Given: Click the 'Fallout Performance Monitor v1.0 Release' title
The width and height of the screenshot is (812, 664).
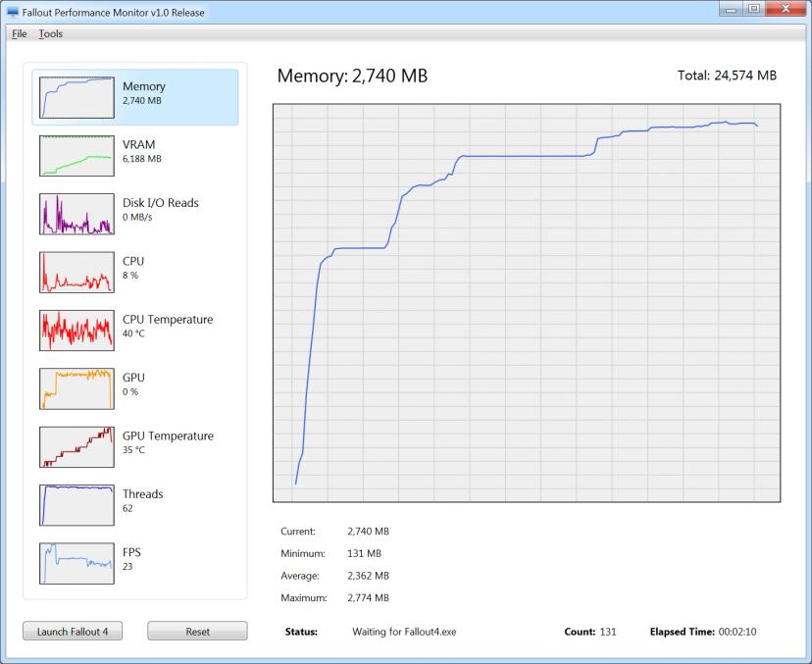Looking at the screenshot, I should [114, 13].
